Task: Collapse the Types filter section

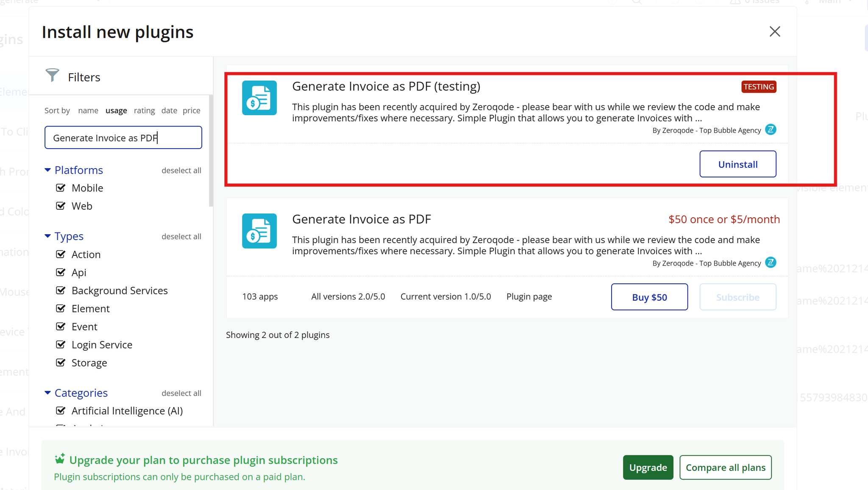Action: coord(47,236)
